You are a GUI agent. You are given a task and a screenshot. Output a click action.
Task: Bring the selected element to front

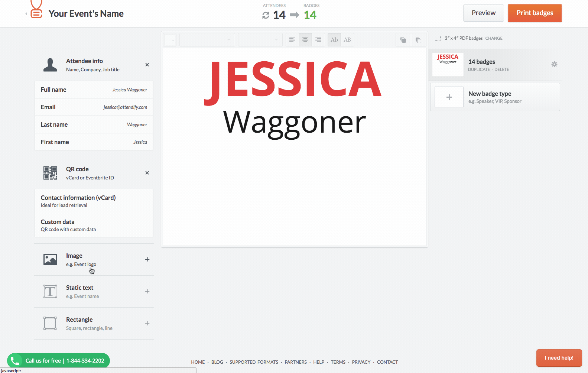point(403,40)
